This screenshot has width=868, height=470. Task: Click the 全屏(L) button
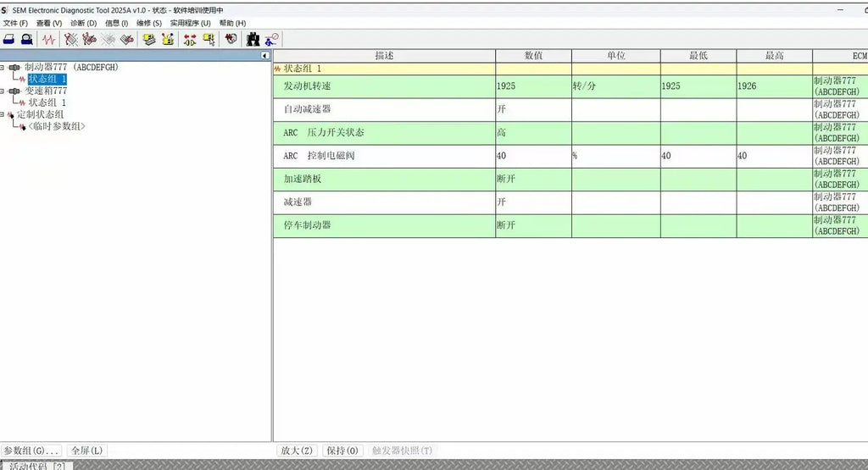pyautogui.click(x=87, y=451)
